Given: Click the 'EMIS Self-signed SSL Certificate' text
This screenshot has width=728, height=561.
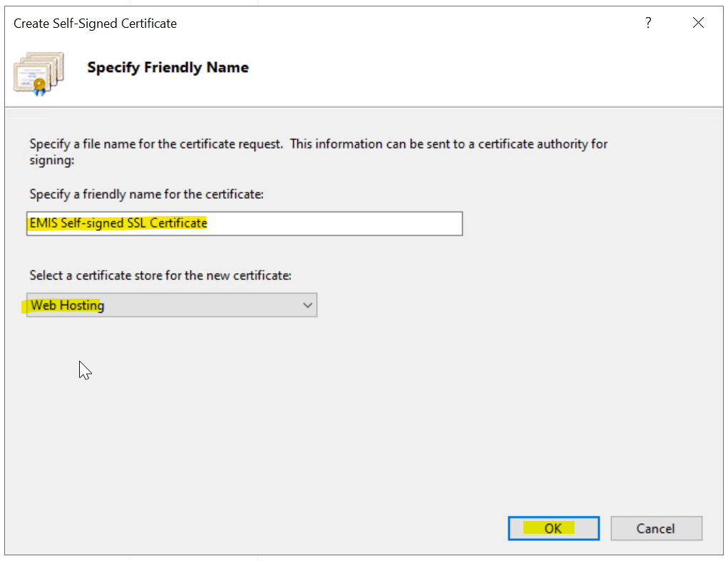Looking at the screenshot, I should 118,223.
